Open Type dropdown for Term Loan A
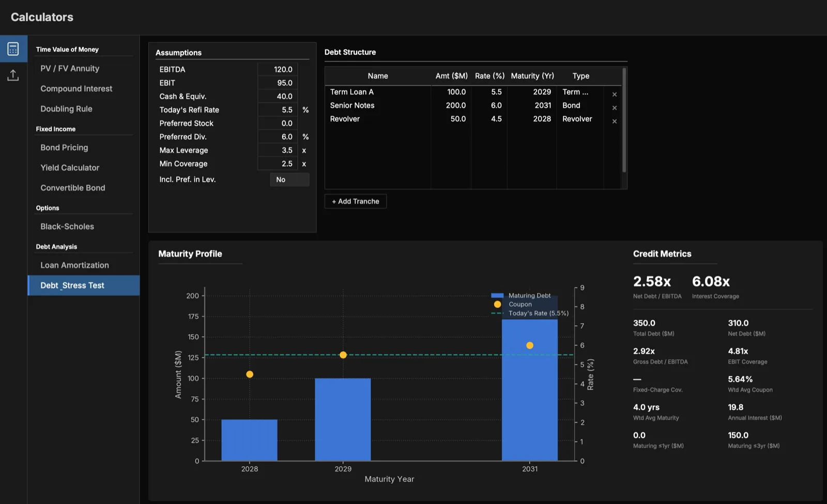 tap(580, 92)
